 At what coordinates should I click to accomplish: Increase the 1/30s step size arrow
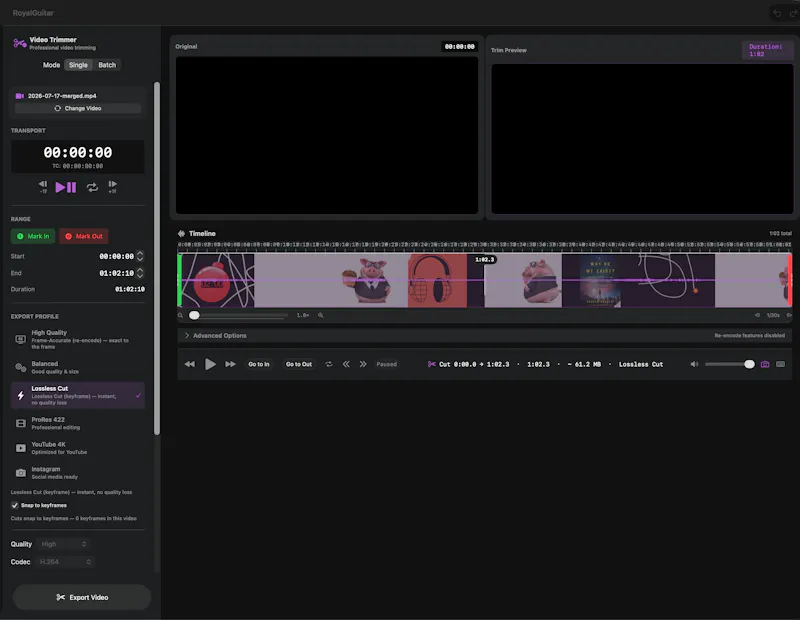click(788, 315)
